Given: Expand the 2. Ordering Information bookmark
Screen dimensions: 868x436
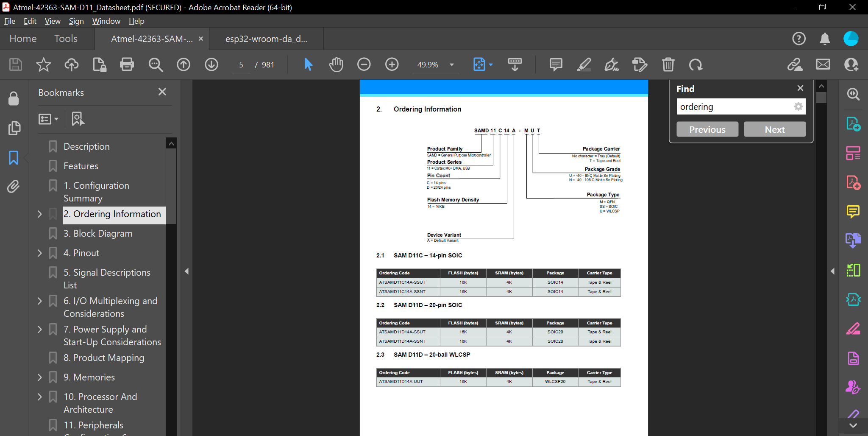Looking at the screenshot, I should [40, 214].
